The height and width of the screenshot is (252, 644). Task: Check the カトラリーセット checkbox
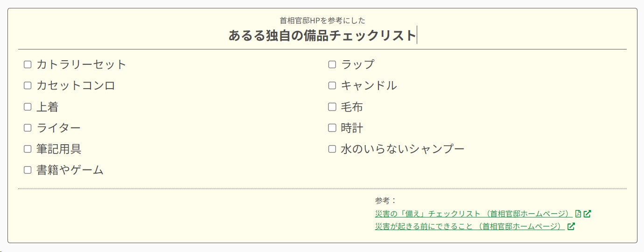click(28, 64)
